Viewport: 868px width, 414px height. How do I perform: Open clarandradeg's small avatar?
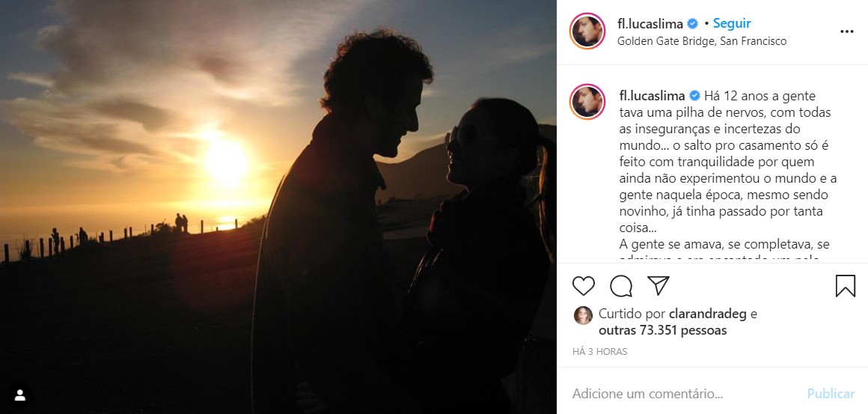(x=583, y=315)
